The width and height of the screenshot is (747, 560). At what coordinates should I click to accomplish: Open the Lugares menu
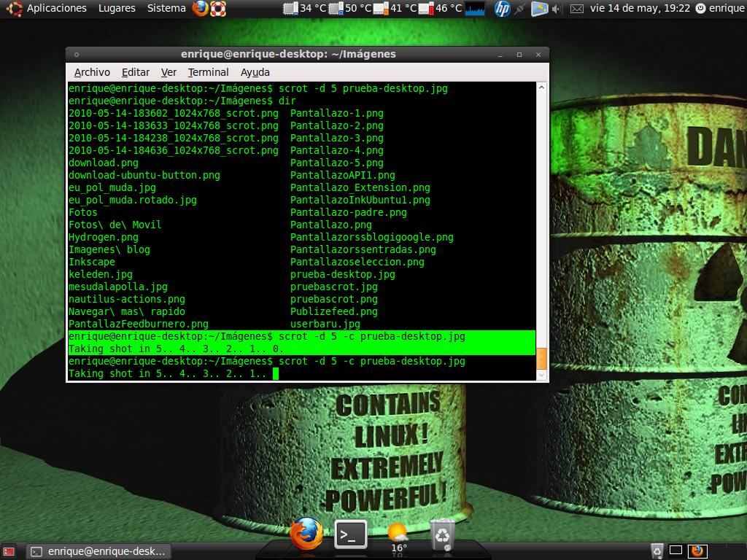[x=117, y=8]
